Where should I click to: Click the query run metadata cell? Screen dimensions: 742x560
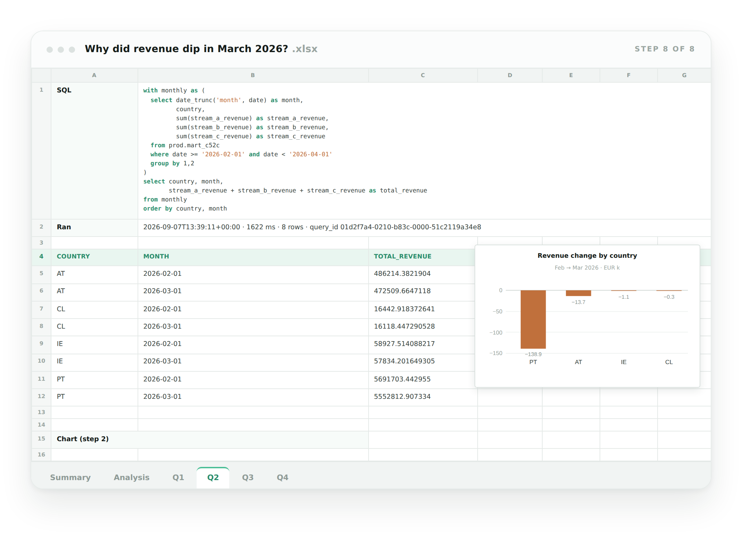(424, 227)
